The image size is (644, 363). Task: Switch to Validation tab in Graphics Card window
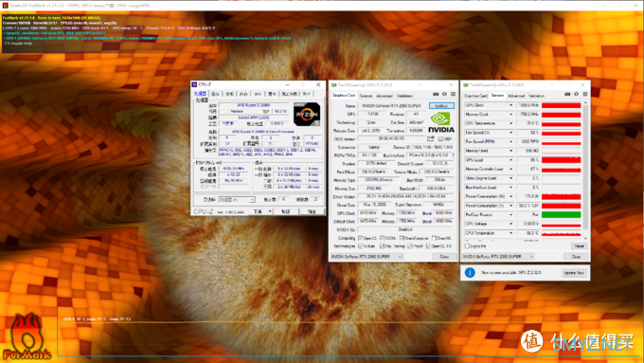[404, 96]
